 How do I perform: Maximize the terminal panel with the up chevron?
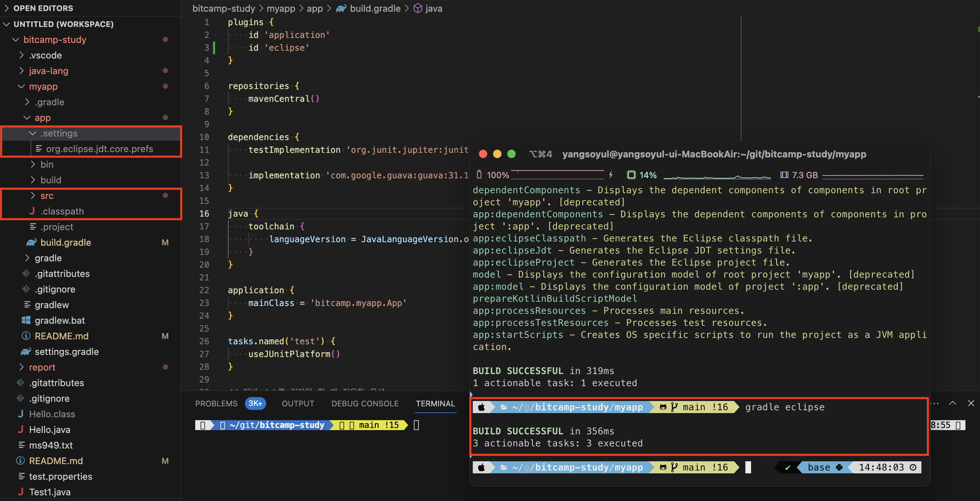[952, 403]
